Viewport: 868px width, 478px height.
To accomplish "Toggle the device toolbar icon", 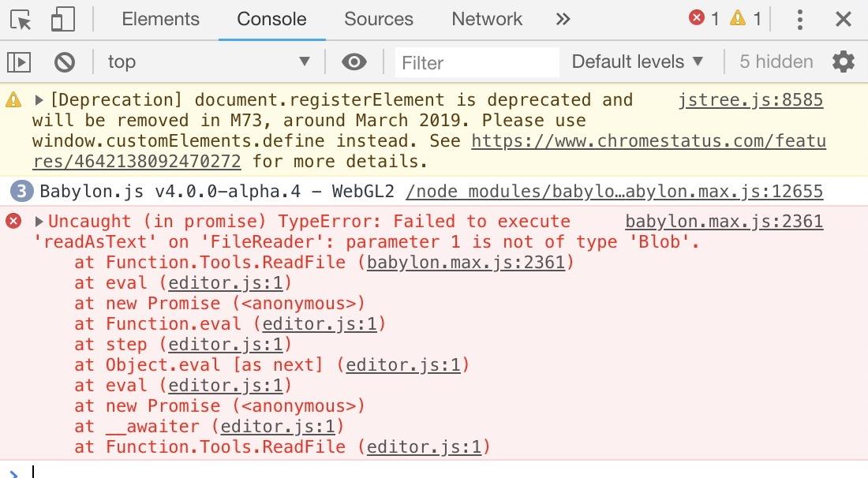I will pos(62,20).
